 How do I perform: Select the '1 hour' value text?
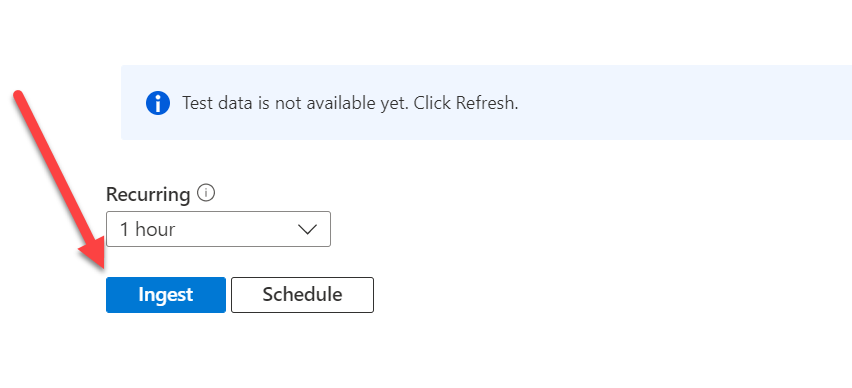point(147,229)
